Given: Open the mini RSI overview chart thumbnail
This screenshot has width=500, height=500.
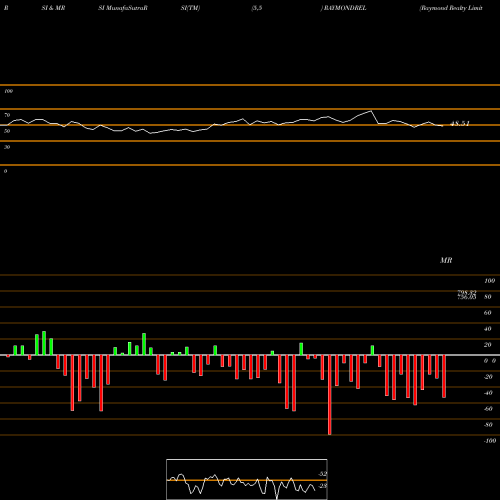Looking at the screenshot, I should [247, 479].
